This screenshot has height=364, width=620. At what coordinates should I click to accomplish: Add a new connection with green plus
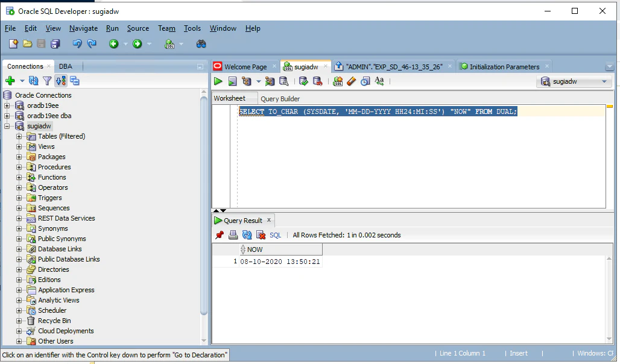tap(10, 81)
